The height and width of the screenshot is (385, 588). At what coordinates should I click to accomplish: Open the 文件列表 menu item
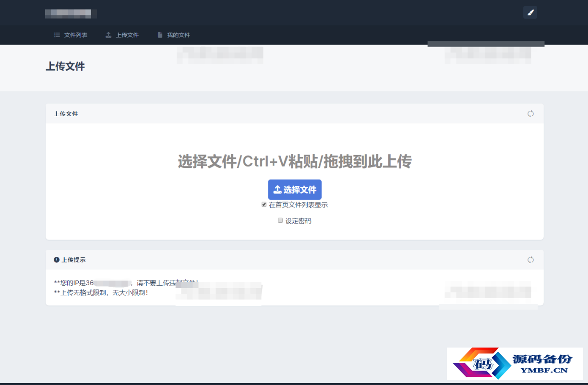71,35
